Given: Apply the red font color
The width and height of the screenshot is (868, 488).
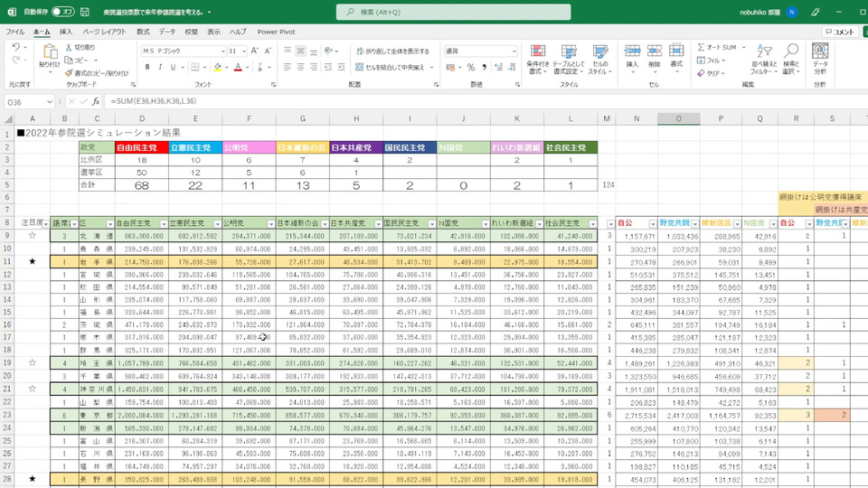Looking at the screenshot, I should tap(238, 67).
